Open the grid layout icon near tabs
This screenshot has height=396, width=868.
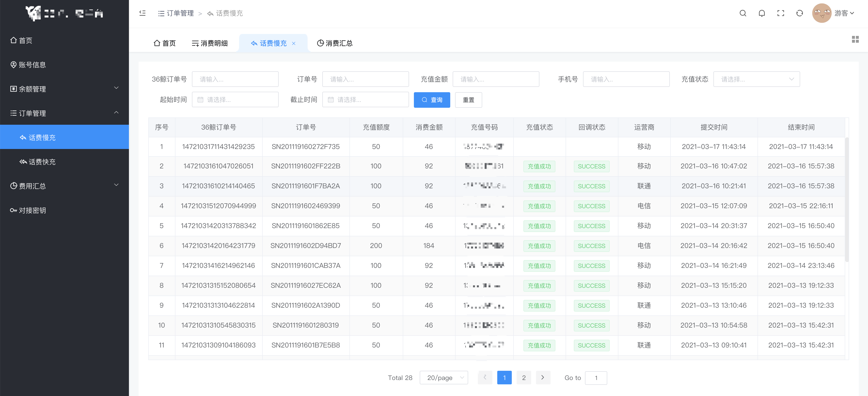[x=855, y=40]
